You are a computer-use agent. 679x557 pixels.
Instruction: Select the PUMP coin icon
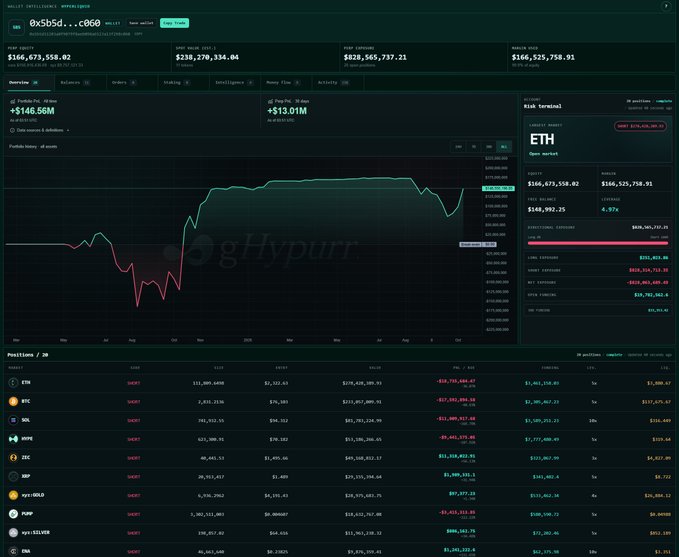(13, 514)
